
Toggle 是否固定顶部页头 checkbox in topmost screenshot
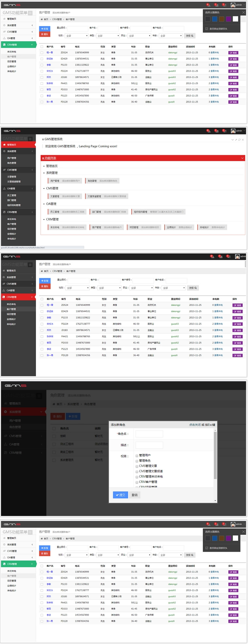[207, 29]
